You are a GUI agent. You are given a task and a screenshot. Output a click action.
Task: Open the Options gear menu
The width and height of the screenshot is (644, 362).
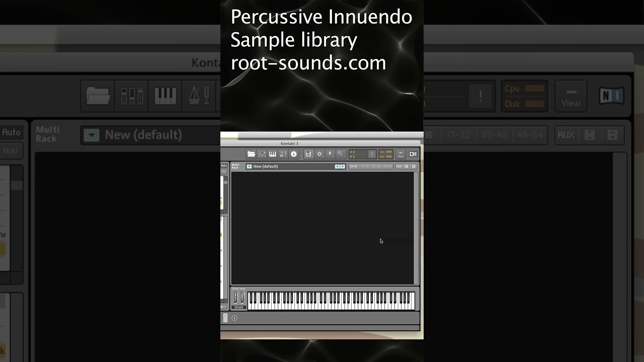pos(319,154)
